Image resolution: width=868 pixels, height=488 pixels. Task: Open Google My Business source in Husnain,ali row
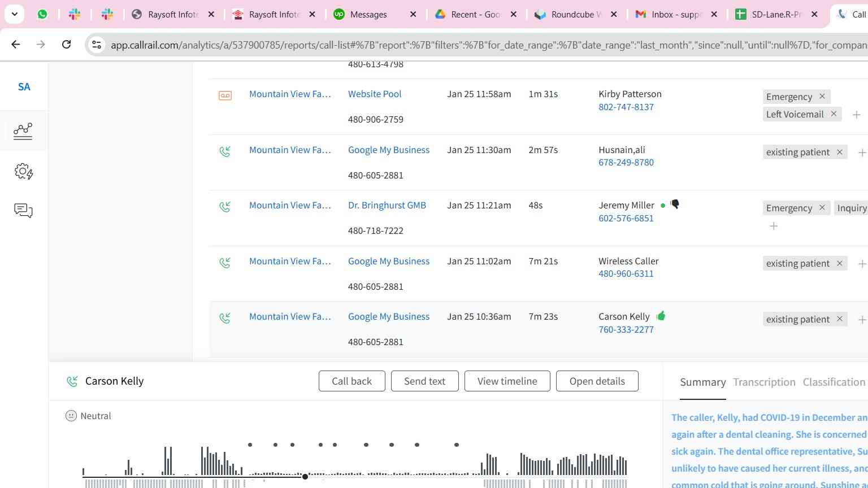pyautogui.click(x=389, y=150)
